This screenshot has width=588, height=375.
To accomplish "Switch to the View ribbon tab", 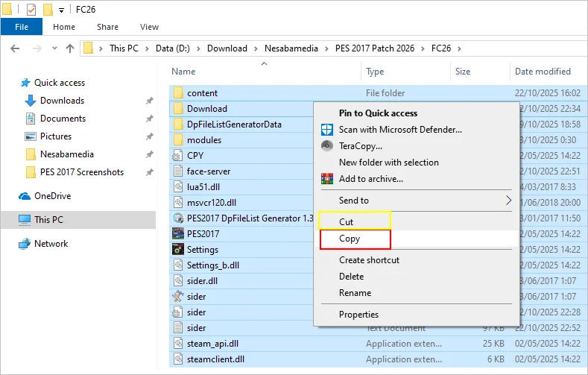I will [149, 27].
